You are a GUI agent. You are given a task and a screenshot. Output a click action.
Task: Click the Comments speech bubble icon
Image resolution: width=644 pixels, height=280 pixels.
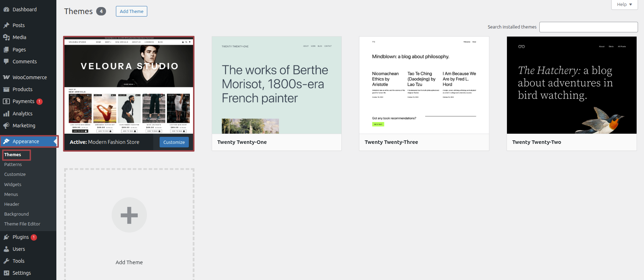pyautogui.click(x=6, y=62)
